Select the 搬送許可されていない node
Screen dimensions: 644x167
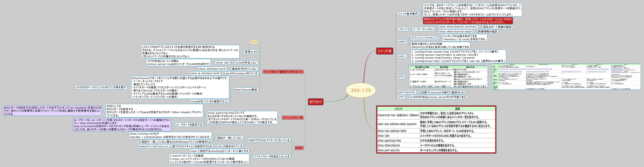(x=244, y=69)
